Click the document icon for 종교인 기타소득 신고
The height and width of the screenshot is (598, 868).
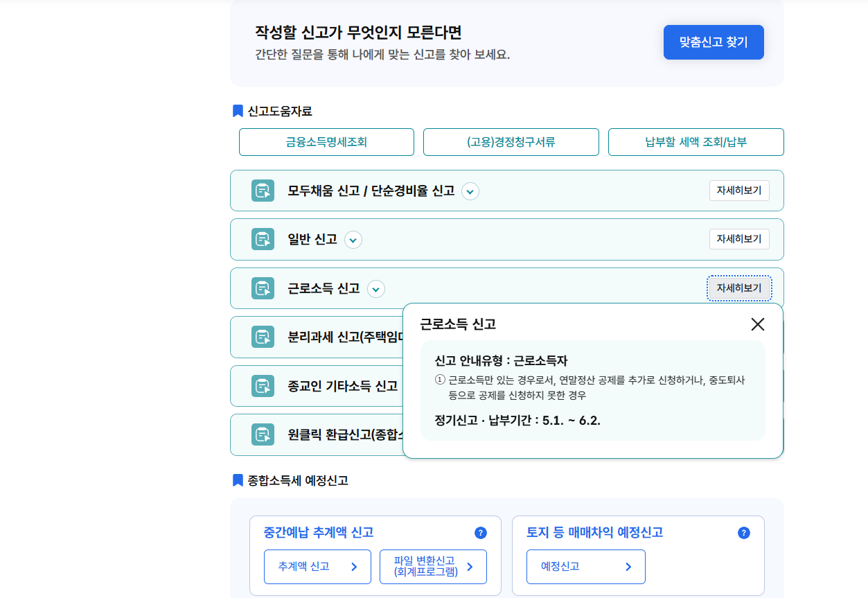click(x=263, y=386)
